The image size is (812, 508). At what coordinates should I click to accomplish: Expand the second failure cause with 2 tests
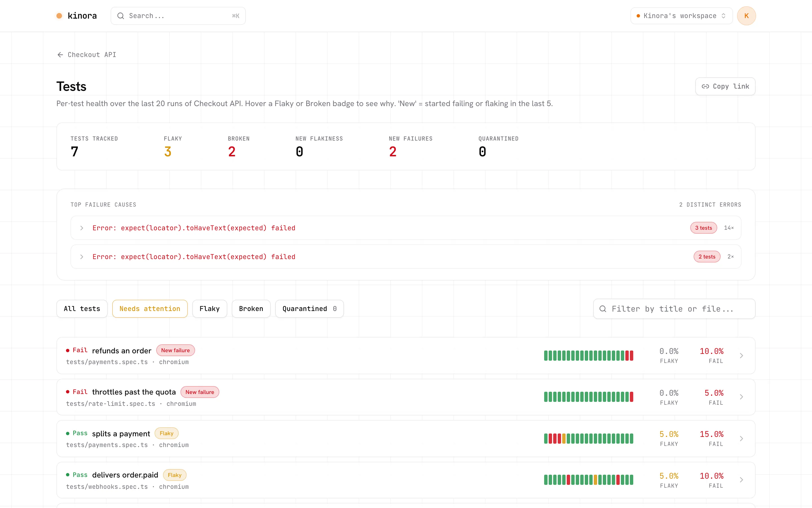tap(406, 257)
